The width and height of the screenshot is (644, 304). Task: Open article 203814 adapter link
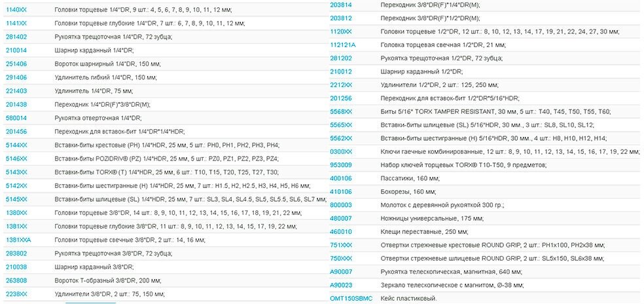[x=341, y=5]
